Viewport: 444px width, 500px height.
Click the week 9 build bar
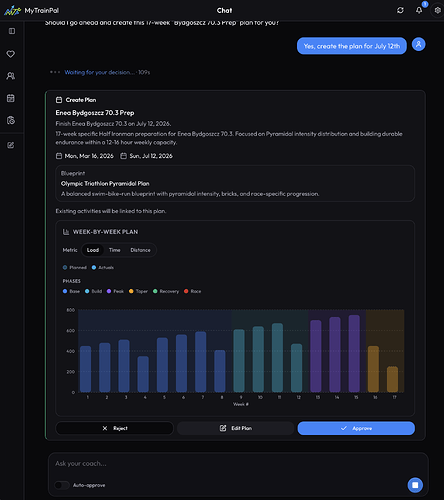(x=239, y=361)
